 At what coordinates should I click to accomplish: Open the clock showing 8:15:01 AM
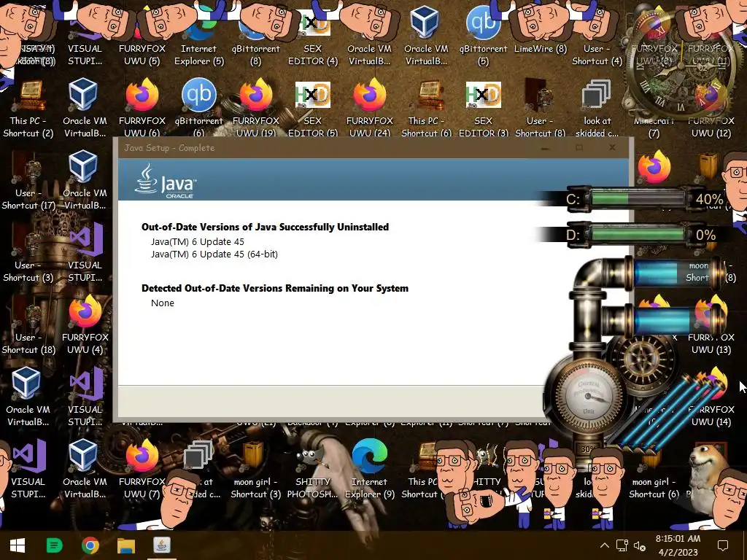678,545
